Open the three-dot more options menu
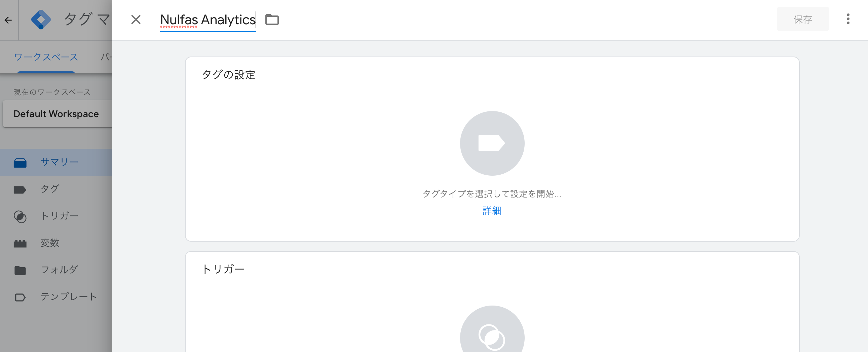Image resolution: width=868 pixels, height=352 pixels. (848, 19)
